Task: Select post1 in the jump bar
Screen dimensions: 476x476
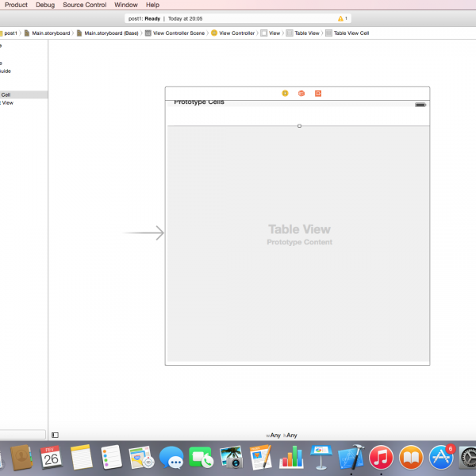Action: pyautogui.click(x=10, y=33)
